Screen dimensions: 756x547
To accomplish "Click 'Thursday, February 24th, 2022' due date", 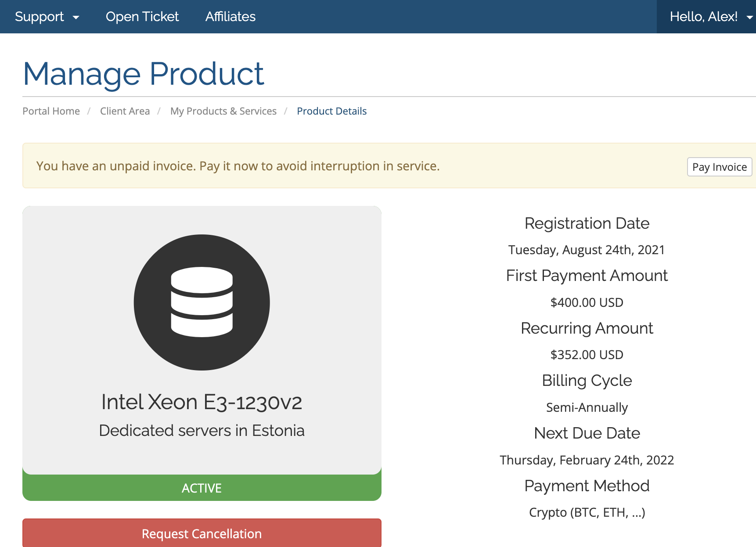I will point(587,460).
